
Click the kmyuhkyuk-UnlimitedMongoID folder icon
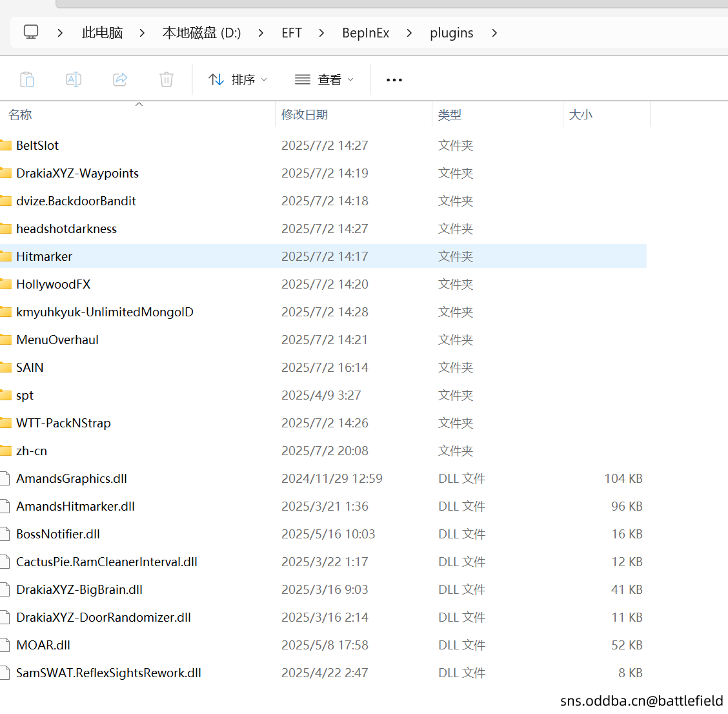pos(6,312)
